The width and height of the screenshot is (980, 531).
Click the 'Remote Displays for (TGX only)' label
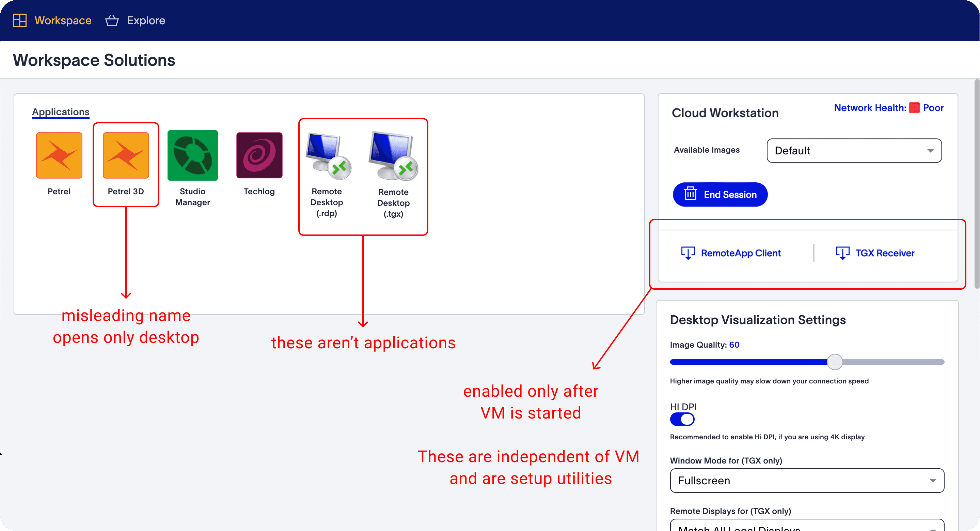point(730,511)
